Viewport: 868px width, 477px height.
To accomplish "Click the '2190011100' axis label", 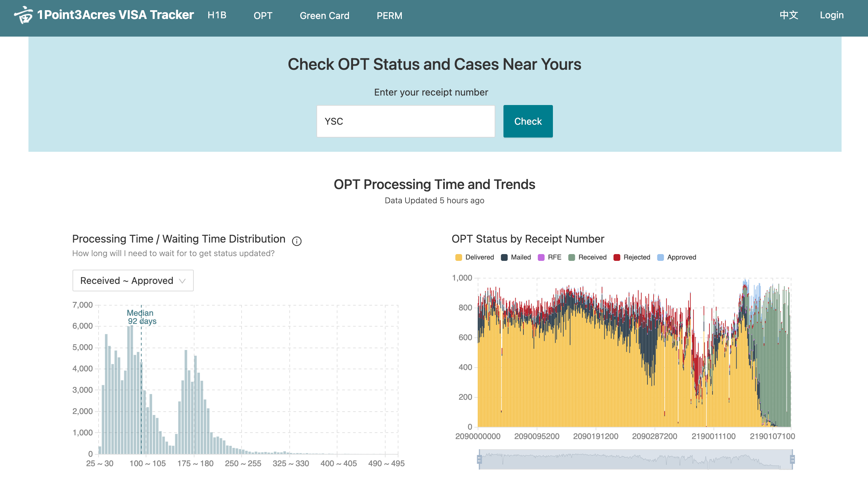I will pos(714,436).
